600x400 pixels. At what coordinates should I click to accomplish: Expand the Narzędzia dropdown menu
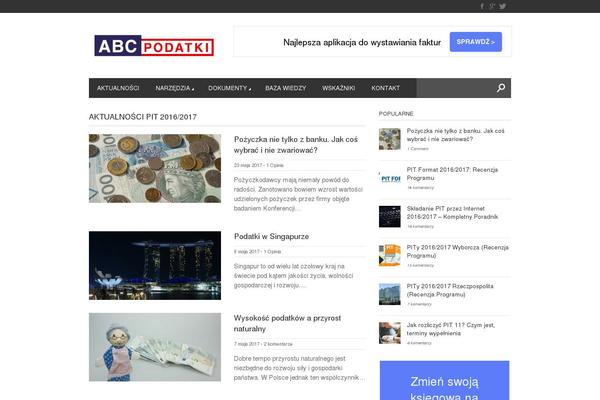click(174, 88)
